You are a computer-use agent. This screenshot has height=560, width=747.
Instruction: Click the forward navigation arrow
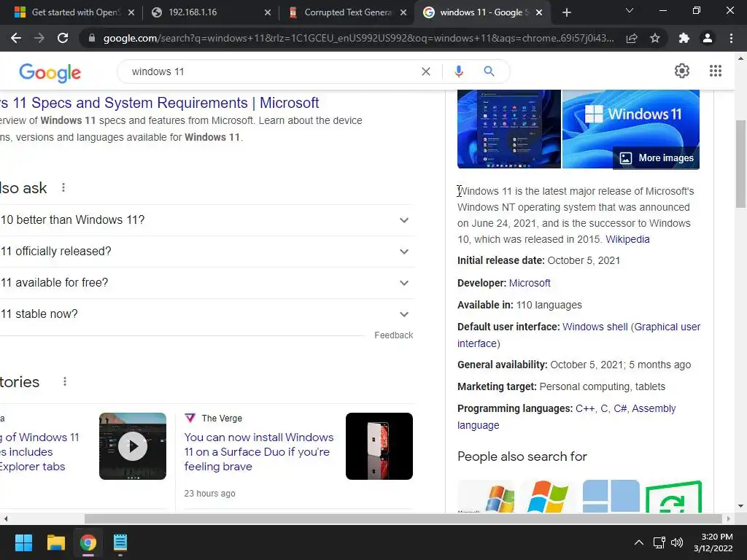(x=39, y=38)
